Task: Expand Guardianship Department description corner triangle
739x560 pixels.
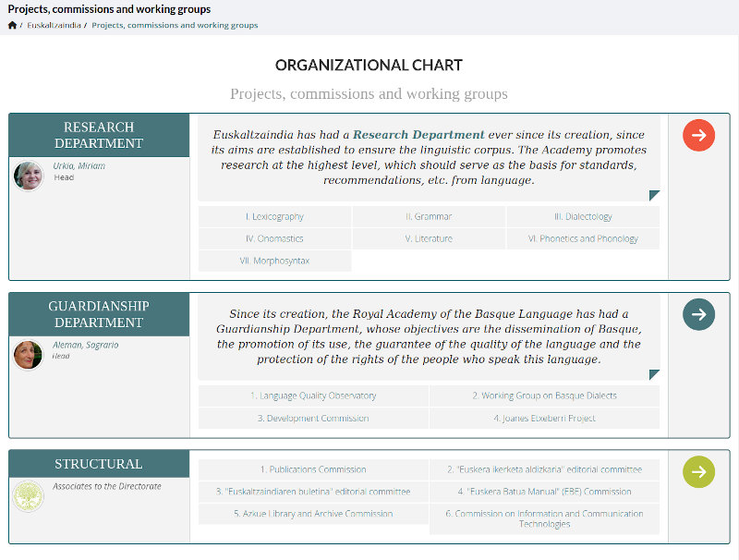Action: [x=654, y=374]
